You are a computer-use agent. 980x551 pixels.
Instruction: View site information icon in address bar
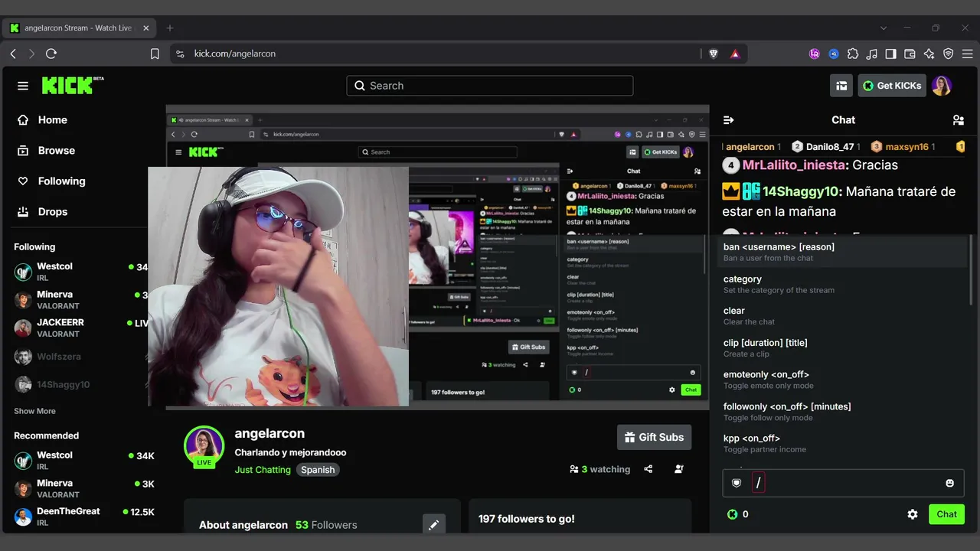pyautogui.click(x=180, y=54)
